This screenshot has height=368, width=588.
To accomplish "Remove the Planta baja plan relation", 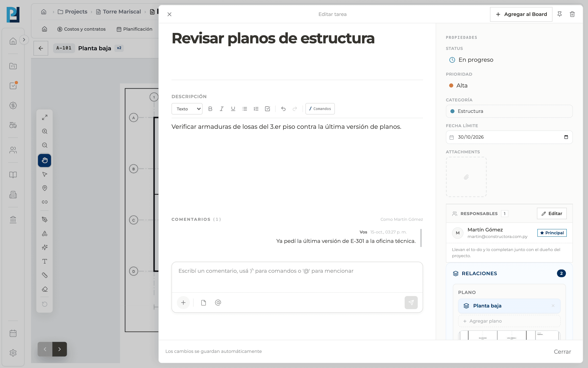I will pyautogui.click(x=553, y=306).
